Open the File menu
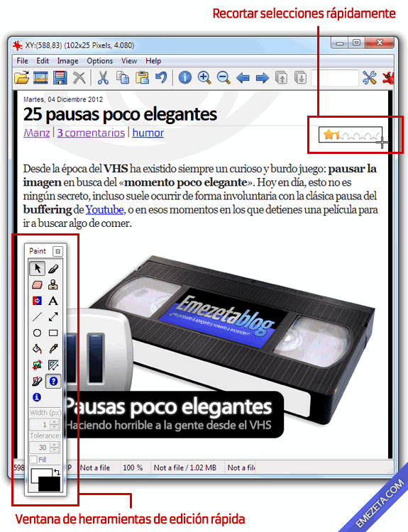408x532 pixels. pos(23,61)
